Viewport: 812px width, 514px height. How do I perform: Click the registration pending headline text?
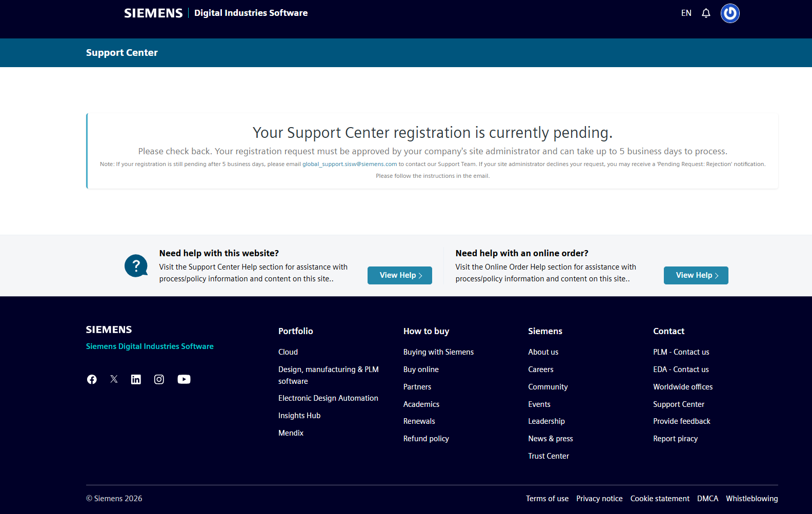pos(433,133)
